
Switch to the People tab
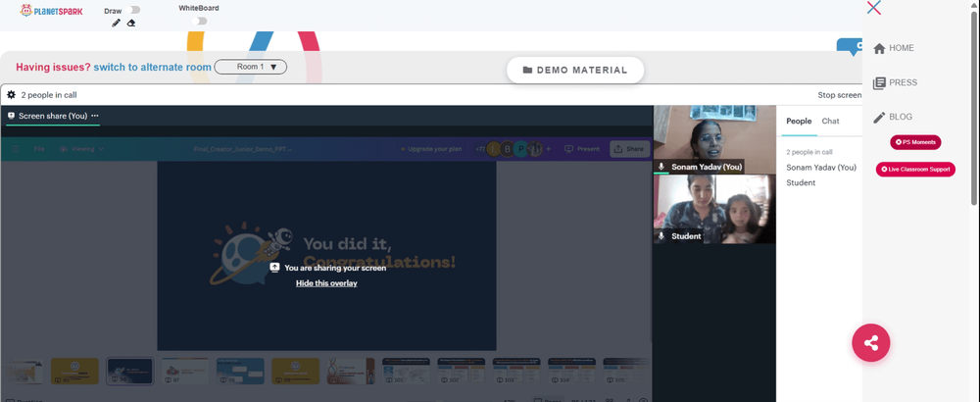[799, 122]
